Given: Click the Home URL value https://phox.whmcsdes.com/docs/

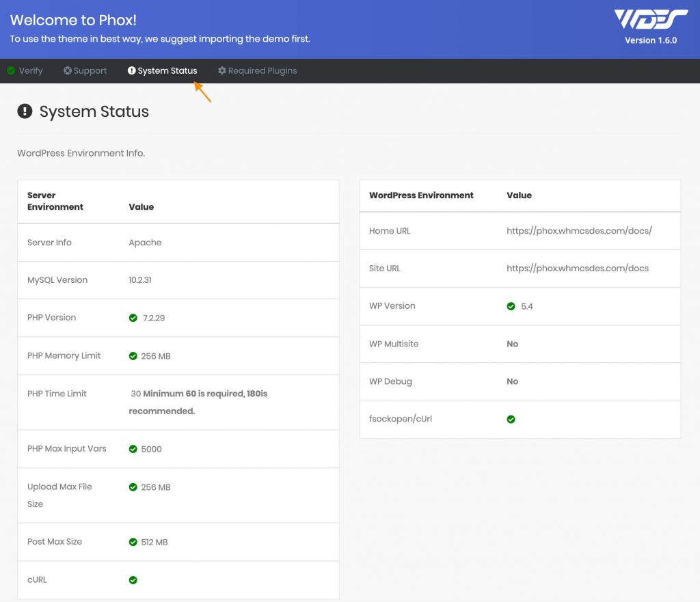Looking at the screenshot, I should (579, 231).
